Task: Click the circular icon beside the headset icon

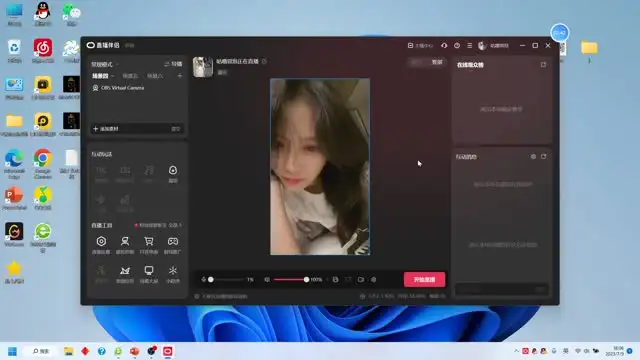Action: click(457, 46)
